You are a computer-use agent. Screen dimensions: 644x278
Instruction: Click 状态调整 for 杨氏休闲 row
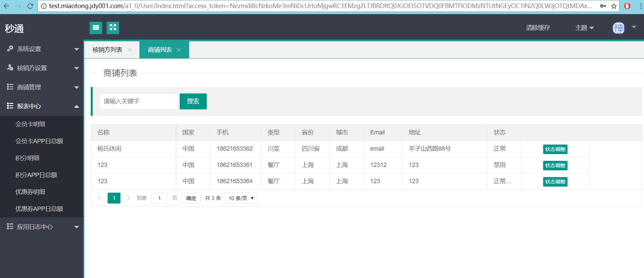click(555, 149)
